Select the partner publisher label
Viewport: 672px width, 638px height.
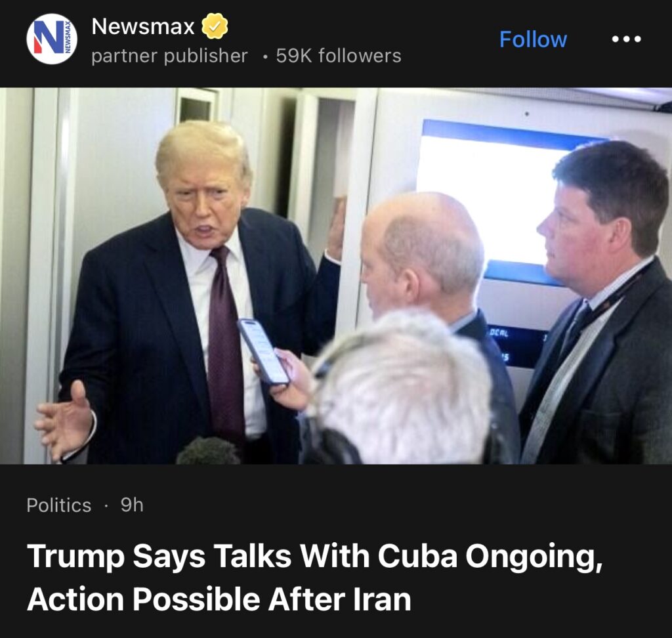click(170, 56)
